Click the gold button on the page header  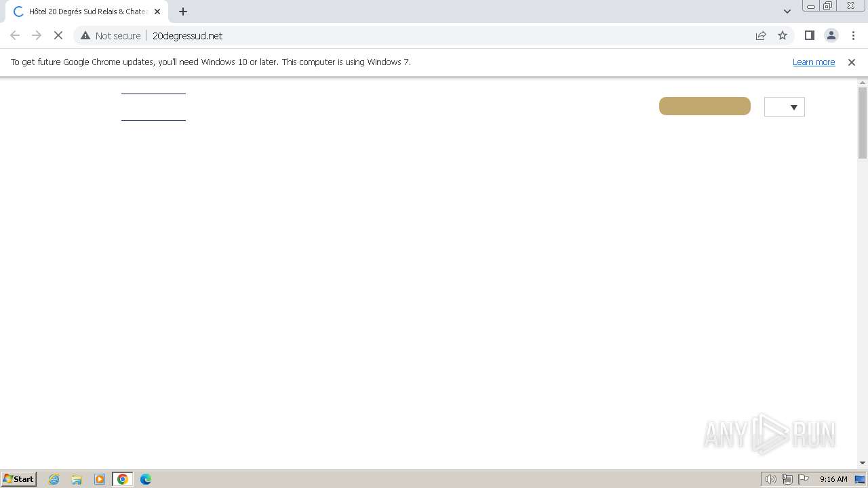coord(705,106)
